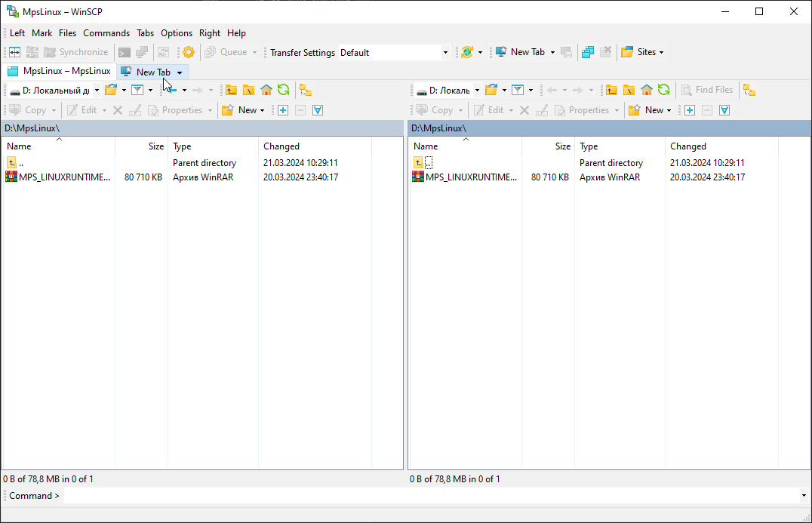Toggle the directory tree icon in right panel

tap(749, 90)
